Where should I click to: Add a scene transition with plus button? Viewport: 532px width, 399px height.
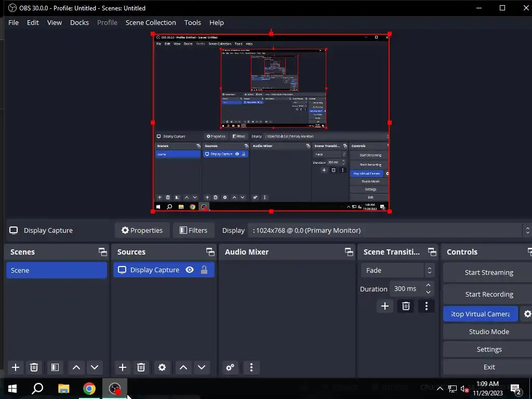pyautogui.click(x=385, y=306)
